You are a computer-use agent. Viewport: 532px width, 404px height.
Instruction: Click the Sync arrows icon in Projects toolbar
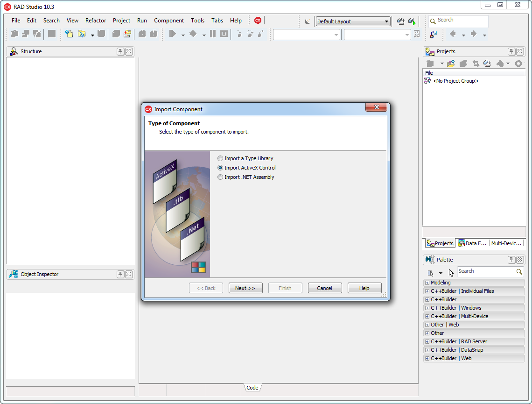[476, 64]
